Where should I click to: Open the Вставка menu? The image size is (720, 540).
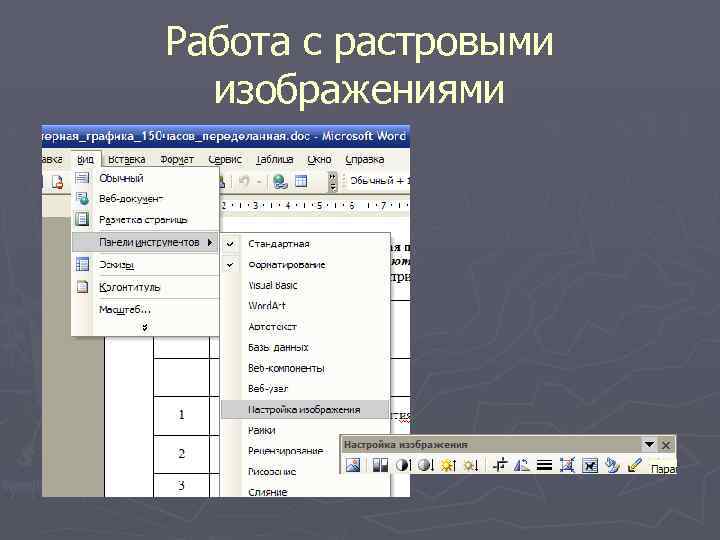pos(126,159)
